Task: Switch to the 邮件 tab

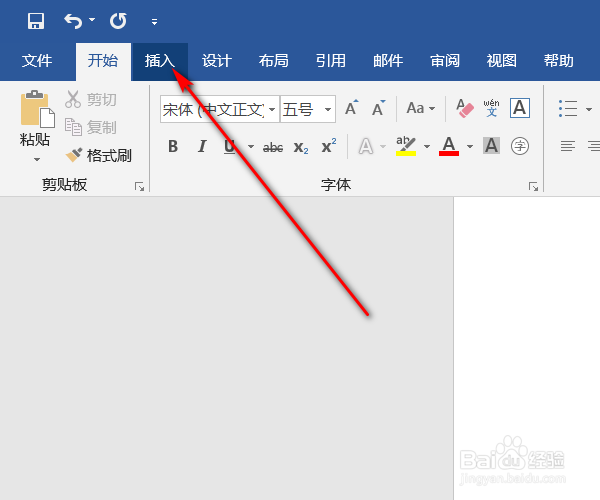Action: (x=388, y=61)
